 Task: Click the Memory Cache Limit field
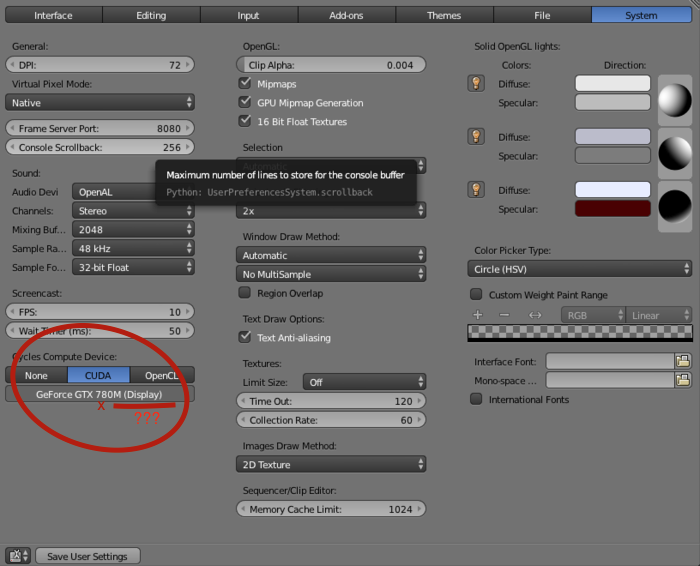point(331,509)
